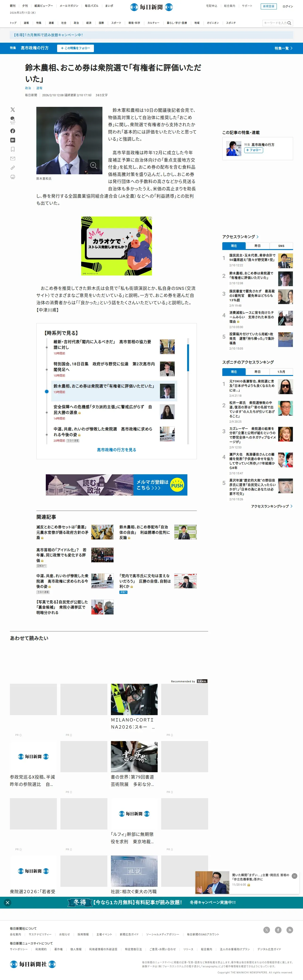Image resolution: width=303 pixels, height=980 pixels.
Task: Click 新規登録 button in header
Action: 268,6
